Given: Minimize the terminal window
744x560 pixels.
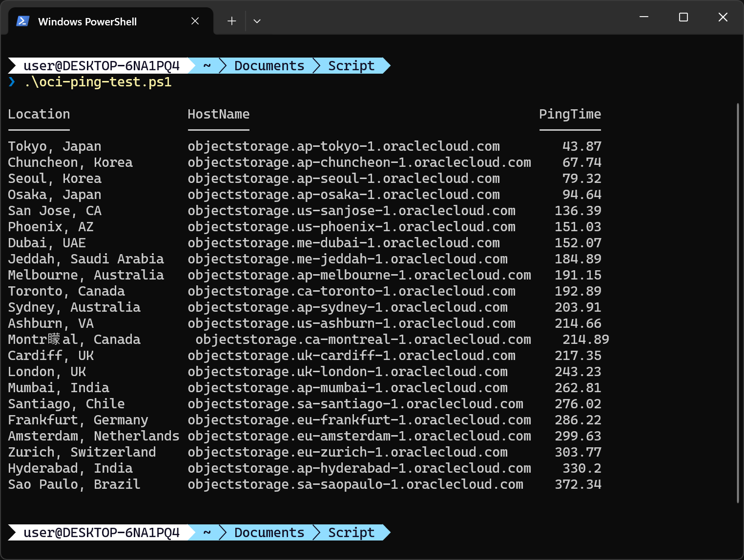Looking at the screenshot, I should tap(644, 17).
